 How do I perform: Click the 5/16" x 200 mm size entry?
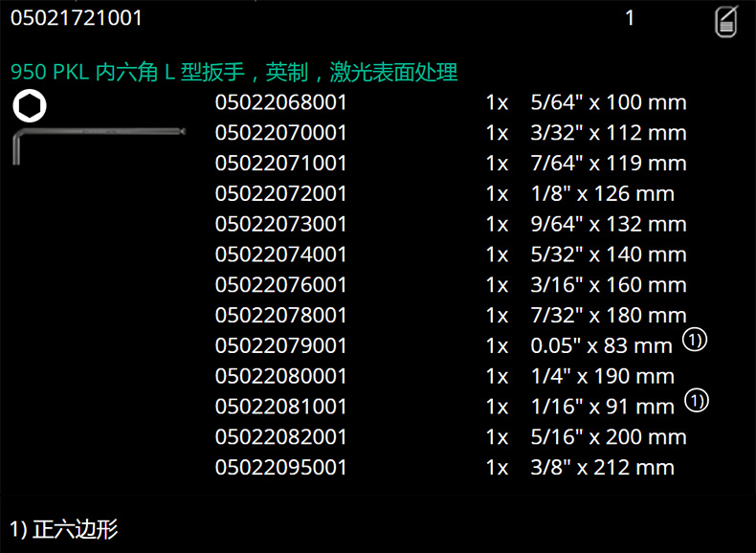point(608,437)
